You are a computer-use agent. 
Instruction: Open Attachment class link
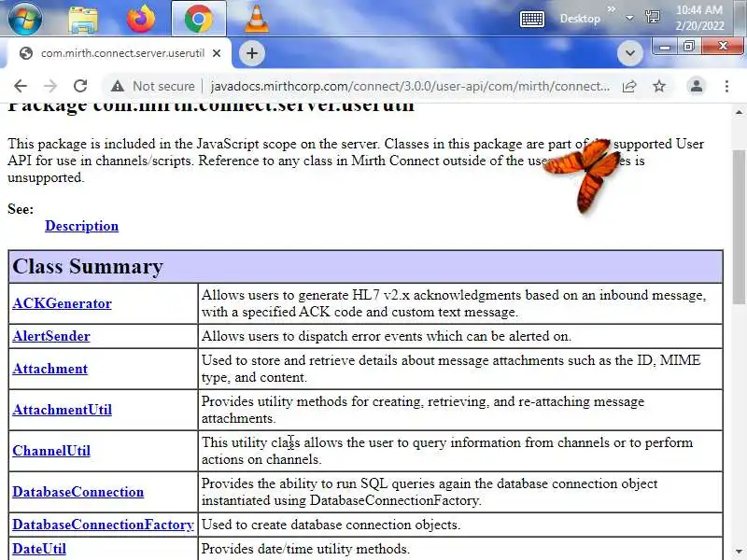50,369
